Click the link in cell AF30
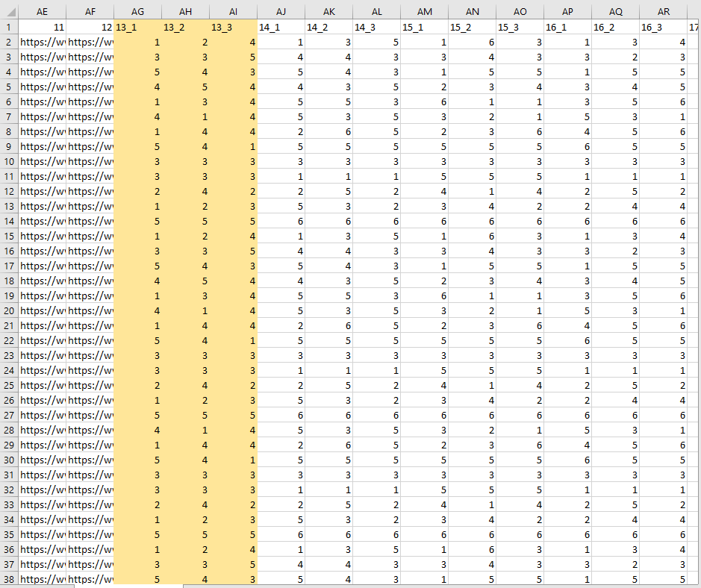Screen dimensions: 701x588 pyautogui.click(x=90, y=460)
